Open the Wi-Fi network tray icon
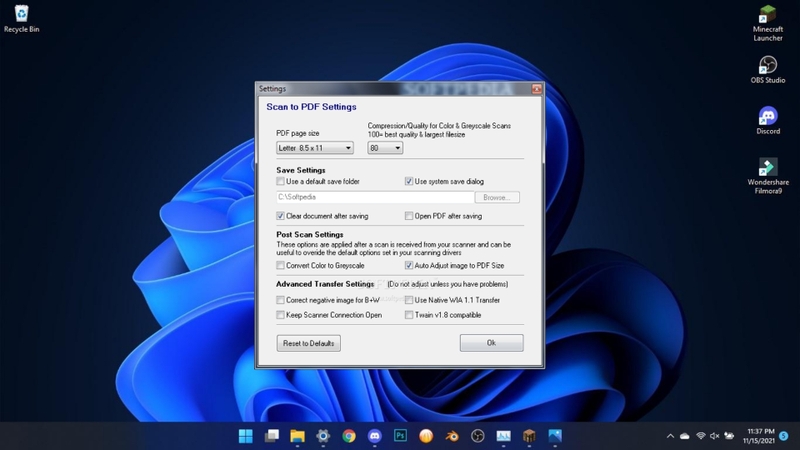The width and height of the screenshot is (800, 450). coord(701,436)
